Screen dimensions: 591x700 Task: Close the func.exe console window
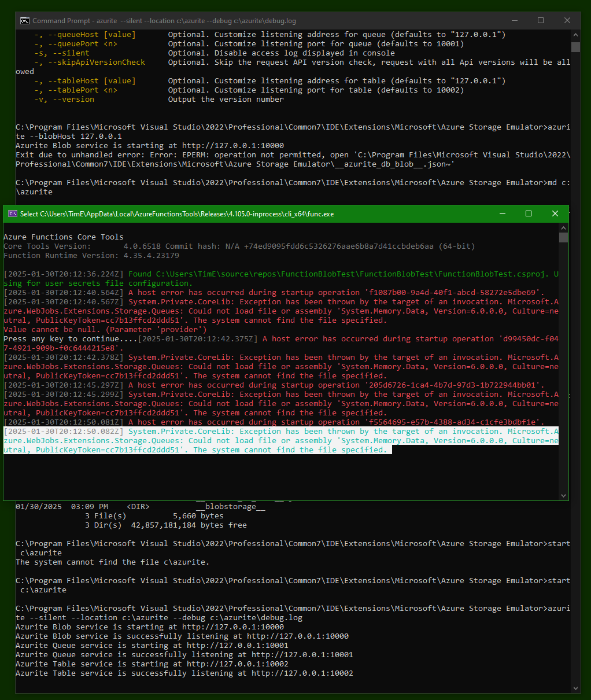[555, 214]
